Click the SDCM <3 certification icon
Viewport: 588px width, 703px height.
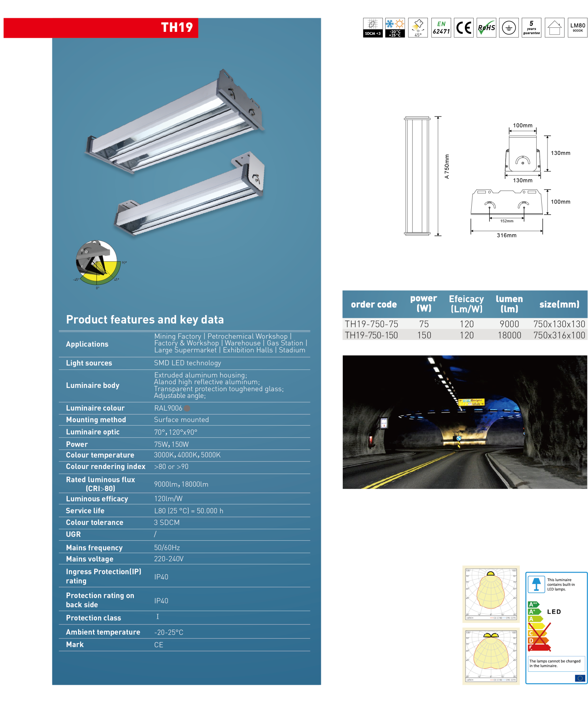[372, 28]
